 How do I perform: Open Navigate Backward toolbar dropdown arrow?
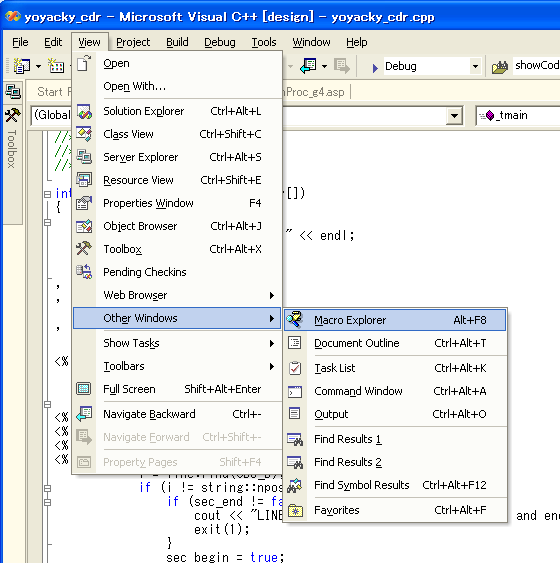click(324, 66)
